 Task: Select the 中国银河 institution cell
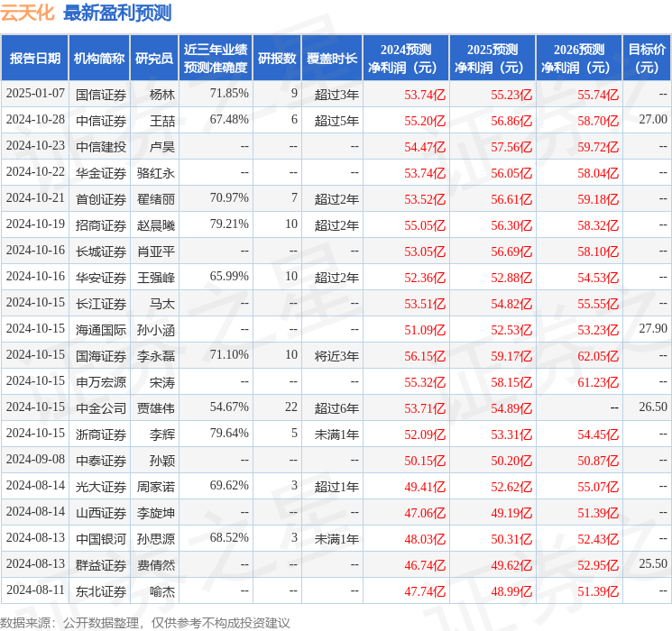[x=101, y=539]
